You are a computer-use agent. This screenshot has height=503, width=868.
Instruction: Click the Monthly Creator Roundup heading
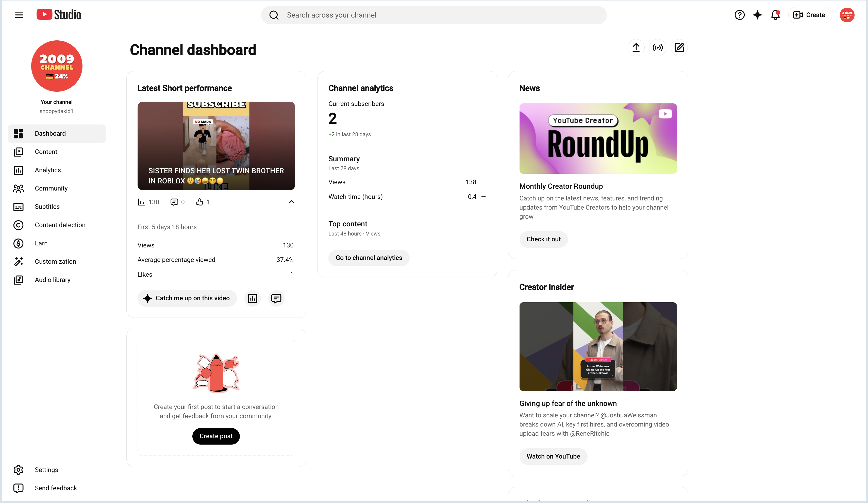[561, 186]
